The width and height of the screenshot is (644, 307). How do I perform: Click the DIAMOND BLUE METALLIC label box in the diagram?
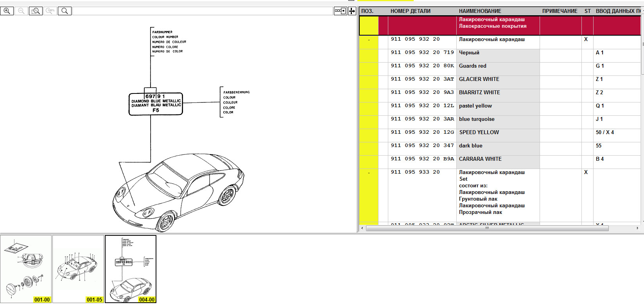pos(156,104)
